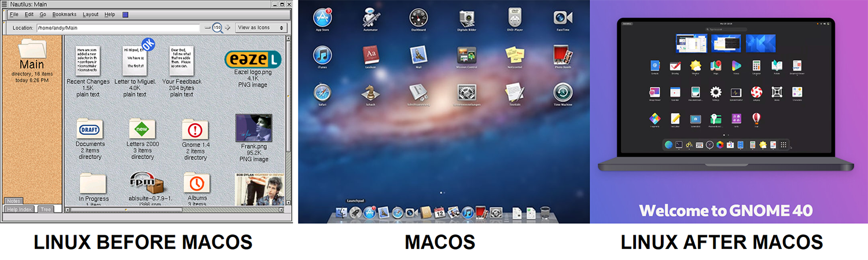Screen dimensions: 868x260
Task: Select the third GNOME workspace thumbnail
Action: click(x=760, y=43)
